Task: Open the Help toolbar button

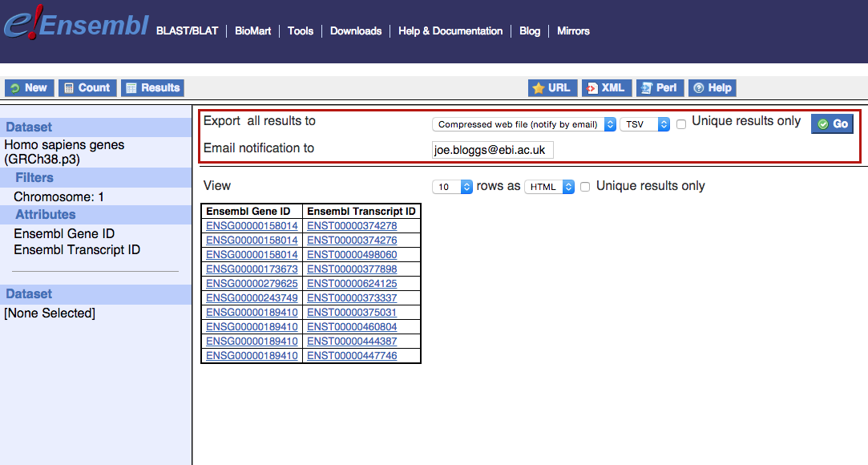Action: [x=712, y=88]
